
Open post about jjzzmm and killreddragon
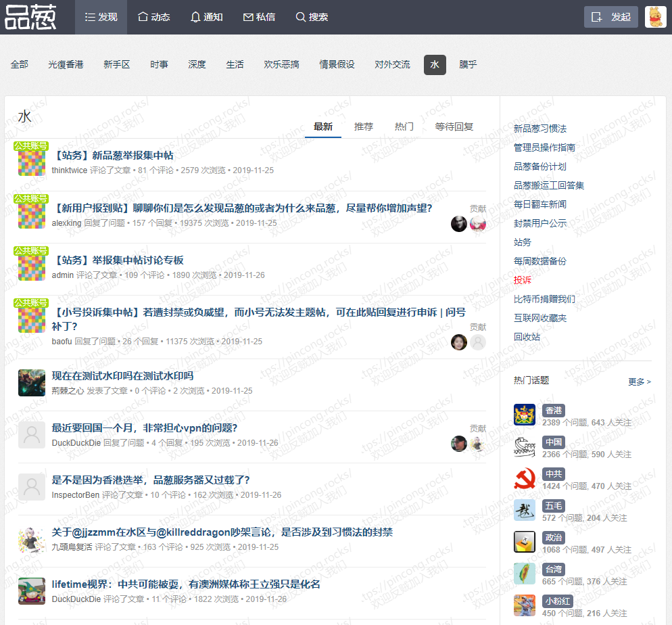222,532
